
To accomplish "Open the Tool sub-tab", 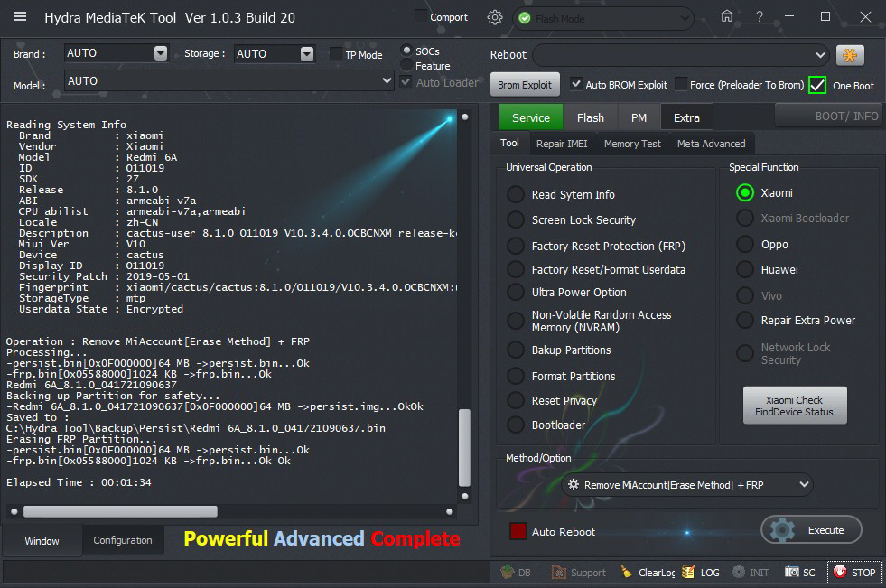I will pyautogui.click(x=509, y=143).
